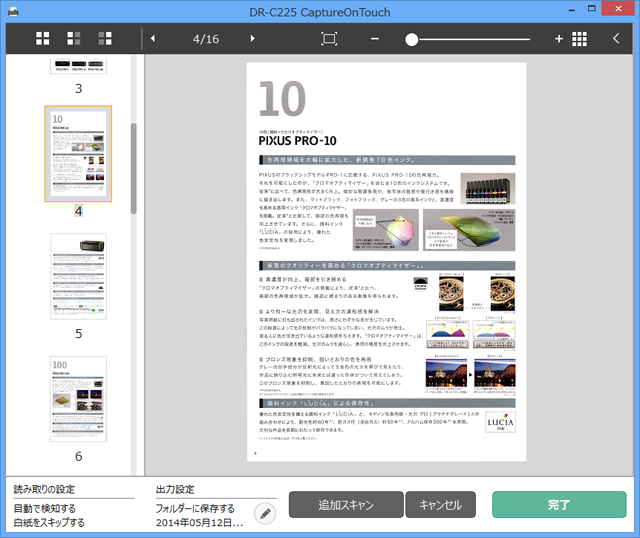
Task: Select page 6 thumbnail
Action: coord(78,399)
